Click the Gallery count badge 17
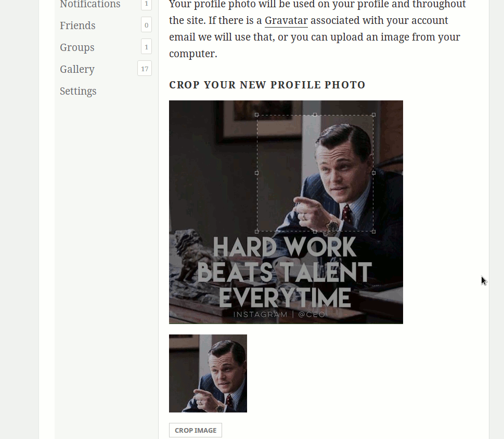The width and height of the screenshot is (504, 439). (145, 69)
